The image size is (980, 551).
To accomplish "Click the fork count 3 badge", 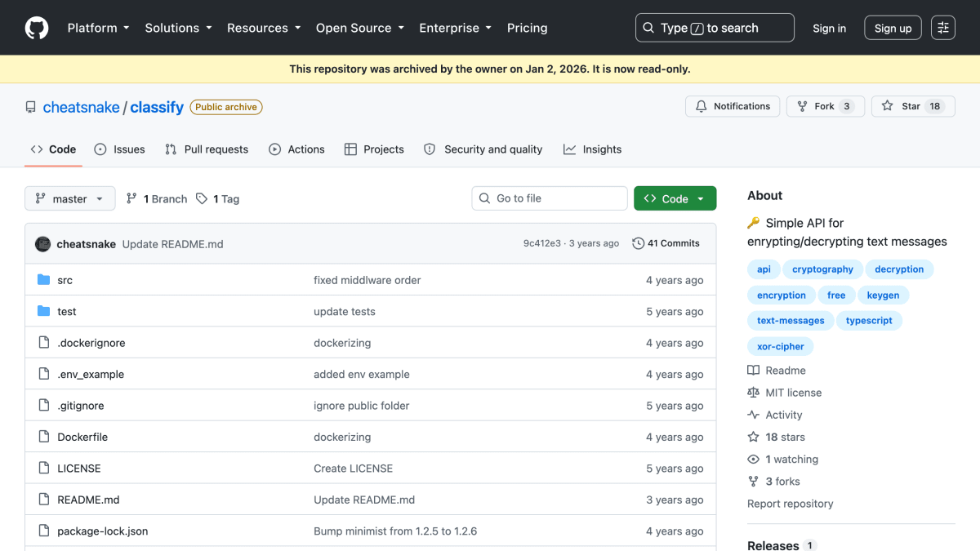I will [x=846, y=106].
